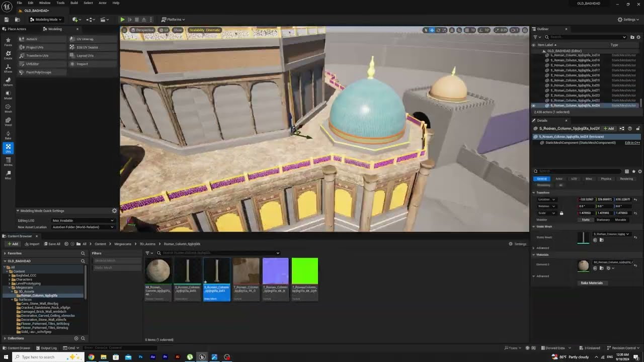Screen dimensions: 644x362
Task: Collapse the Transform section
Action: [x=534, y=193]
